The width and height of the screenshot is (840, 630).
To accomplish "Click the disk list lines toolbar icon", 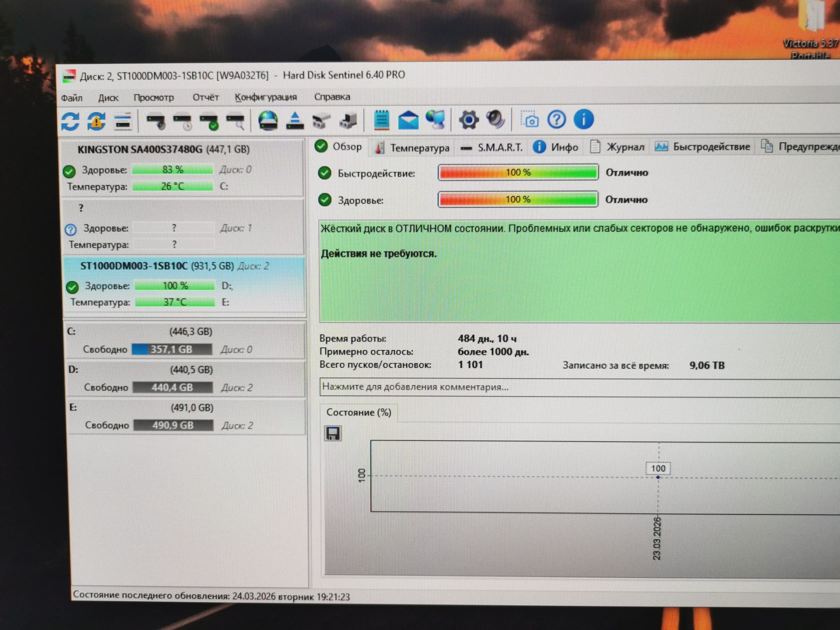I will tap(122, 121).
